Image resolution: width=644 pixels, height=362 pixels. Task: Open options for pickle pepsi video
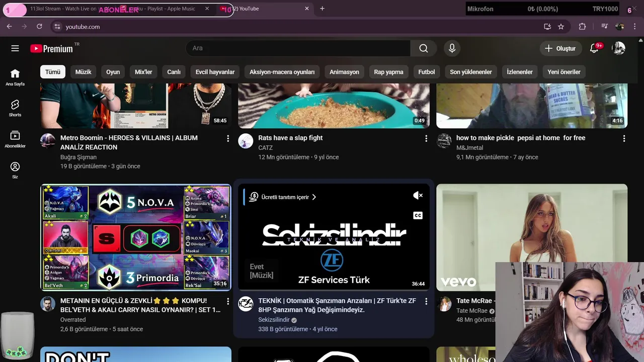[x=624, y=138]
